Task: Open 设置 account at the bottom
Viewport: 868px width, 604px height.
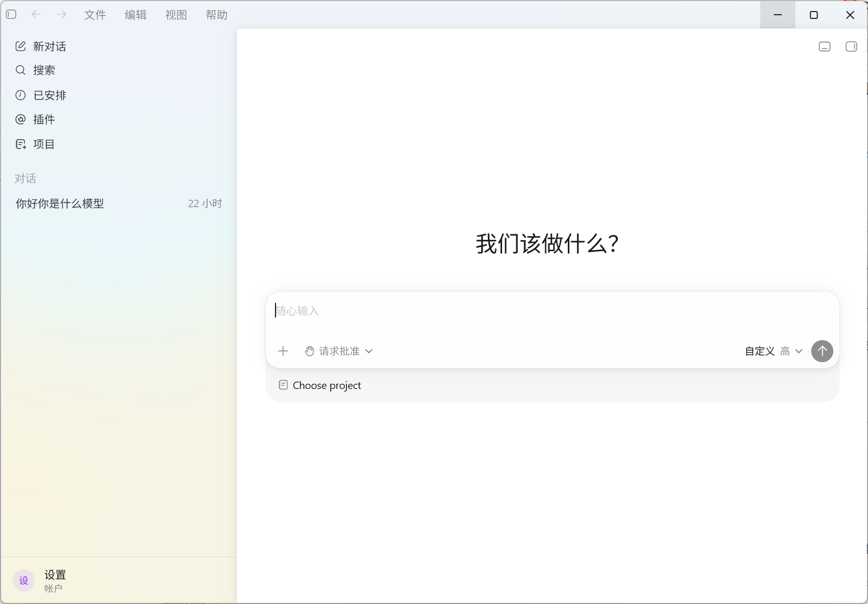Action: 119,580
